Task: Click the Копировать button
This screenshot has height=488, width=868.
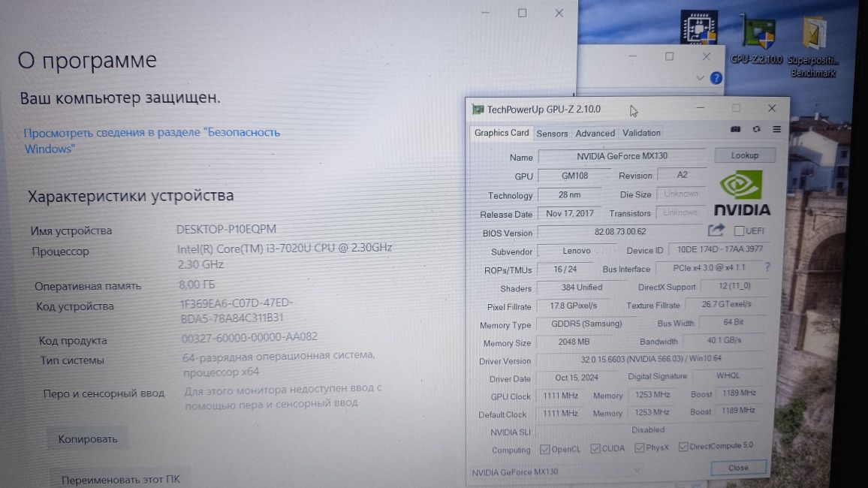Action: tap(87, 438)
